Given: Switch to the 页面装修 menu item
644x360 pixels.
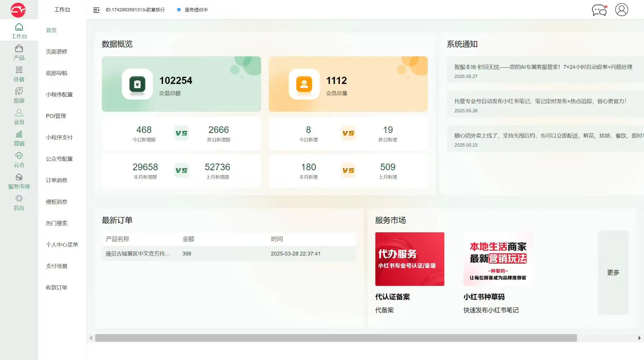Looking at the screenshot, I should (x=57, y=52).
